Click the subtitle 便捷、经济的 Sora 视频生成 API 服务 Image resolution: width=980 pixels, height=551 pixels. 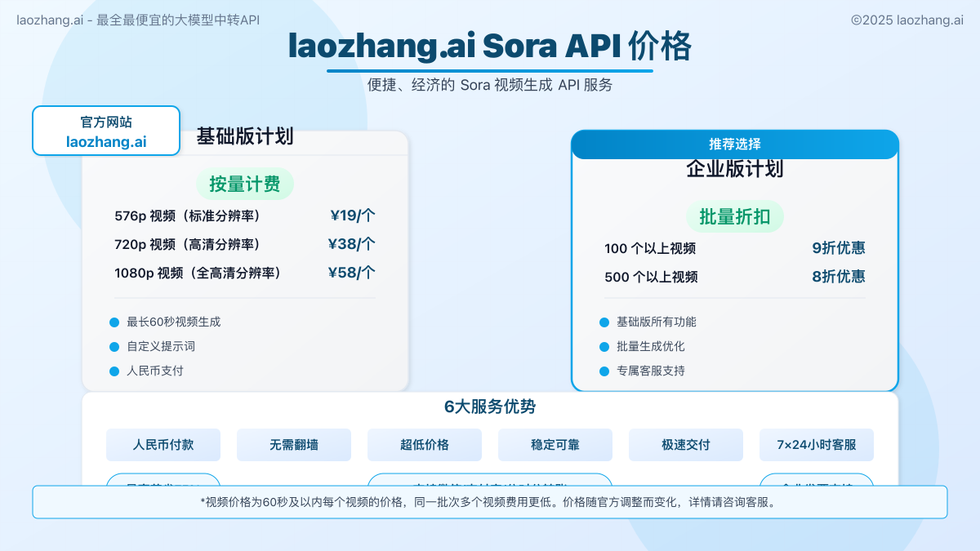[x=490, y=85]
